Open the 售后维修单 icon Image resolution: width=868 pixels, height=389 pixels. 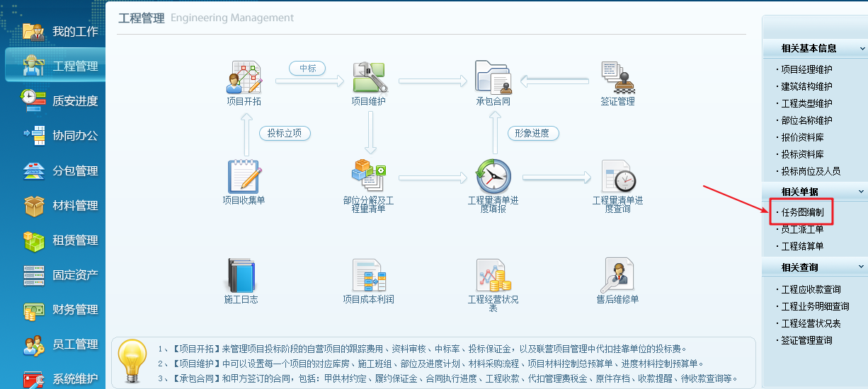coord(617,275)
